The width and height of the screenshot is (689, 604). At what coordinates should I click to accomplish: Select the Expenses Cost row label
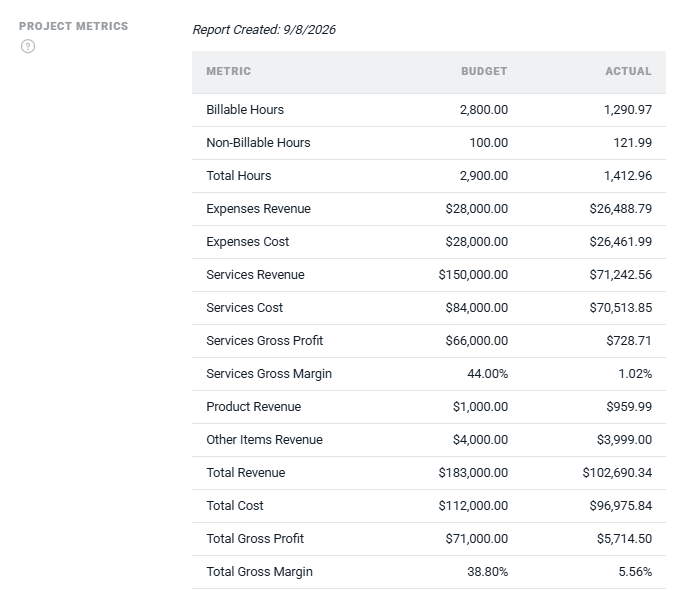(248, 241)
